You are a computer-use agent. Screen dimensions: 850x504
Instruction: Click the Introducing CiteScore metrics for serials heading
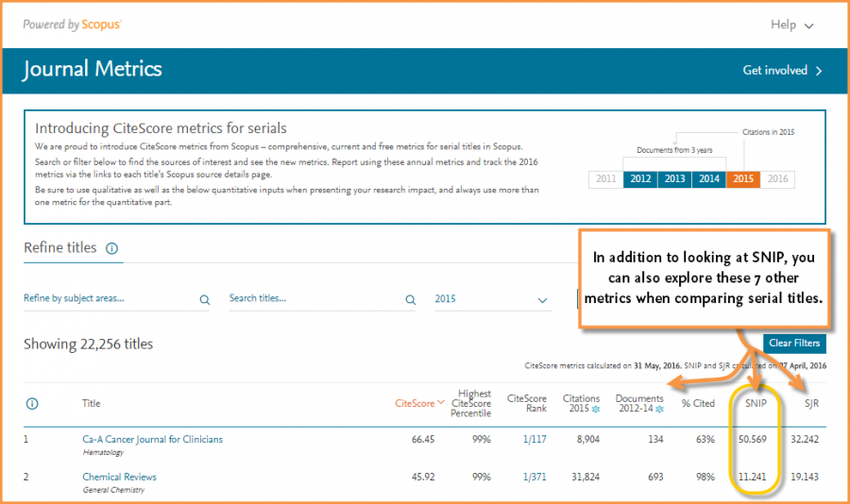click(161, 128)
